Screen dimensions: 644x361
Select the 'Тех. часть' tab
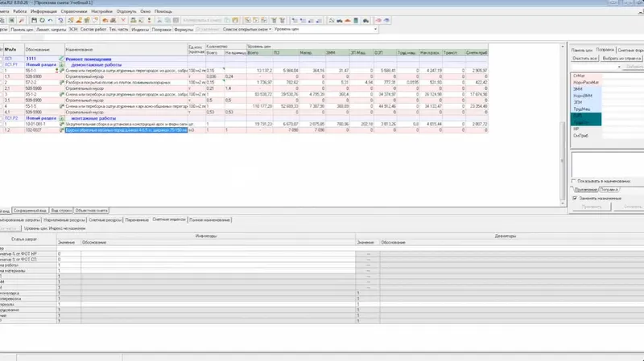[118, 30]
